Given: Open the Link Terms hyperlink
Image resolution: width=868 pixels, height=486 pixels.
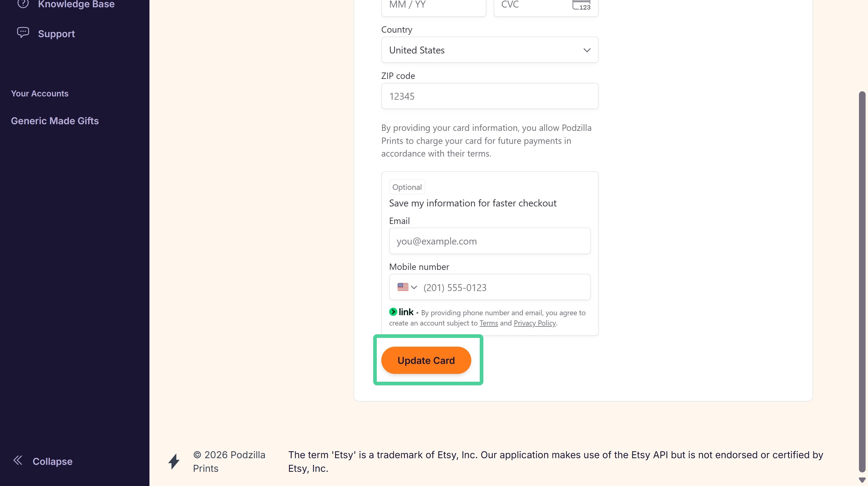Looking at the screenshot, I should coord(488,323).
